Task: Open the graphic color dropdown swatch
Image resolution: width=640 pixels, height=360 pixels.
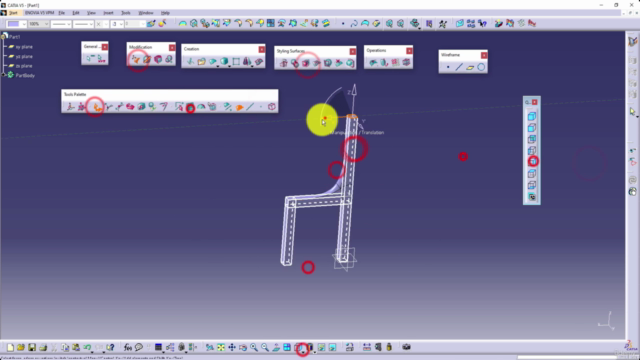Action: tap(16, 24)
